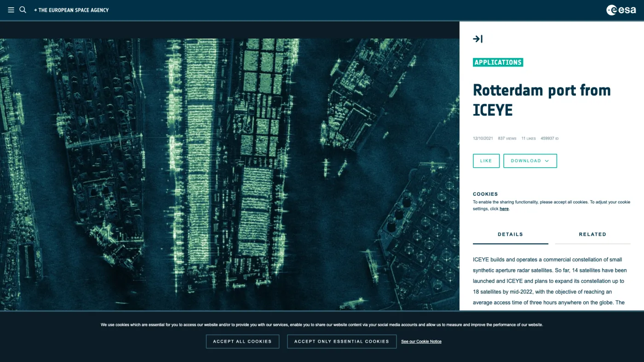Screen dimensions: 644x362
Task: Click the Rotterdam port radar image
Action: coord(230,175)
